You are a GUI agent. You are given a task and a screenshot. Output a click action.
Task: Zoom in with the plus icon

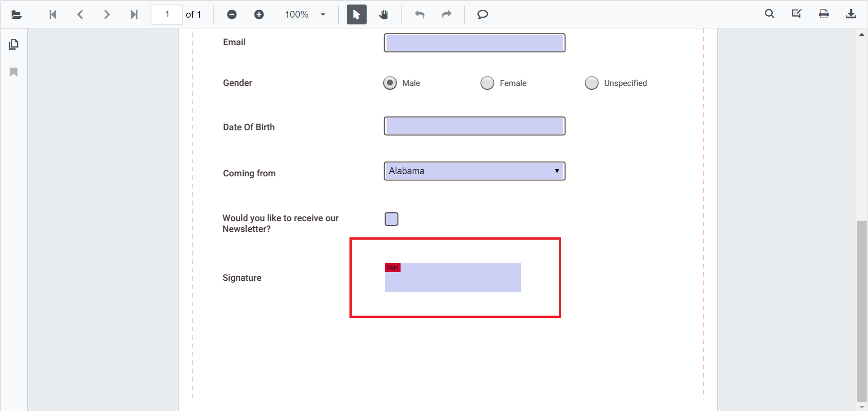click(259, 14)
